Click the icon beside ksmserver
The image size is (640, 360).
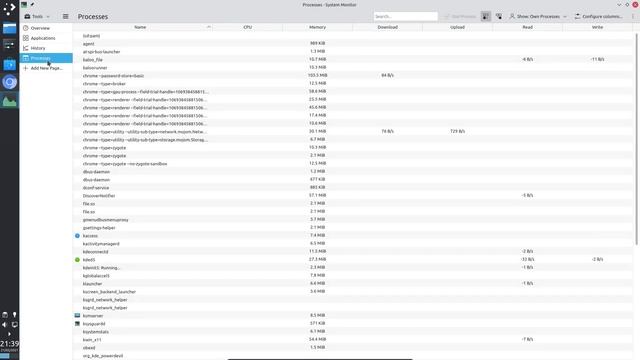pyautogui.click(x=77, y=316)
